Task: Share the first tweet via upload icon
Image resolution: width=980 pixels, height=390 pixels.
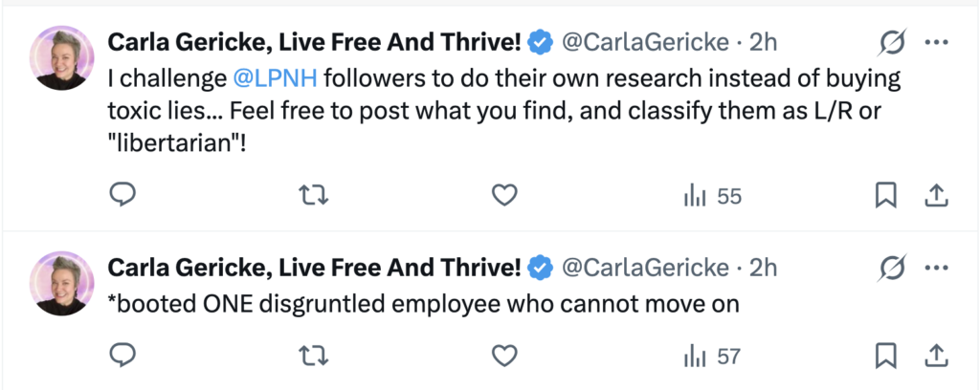Action: pos(935,196)
